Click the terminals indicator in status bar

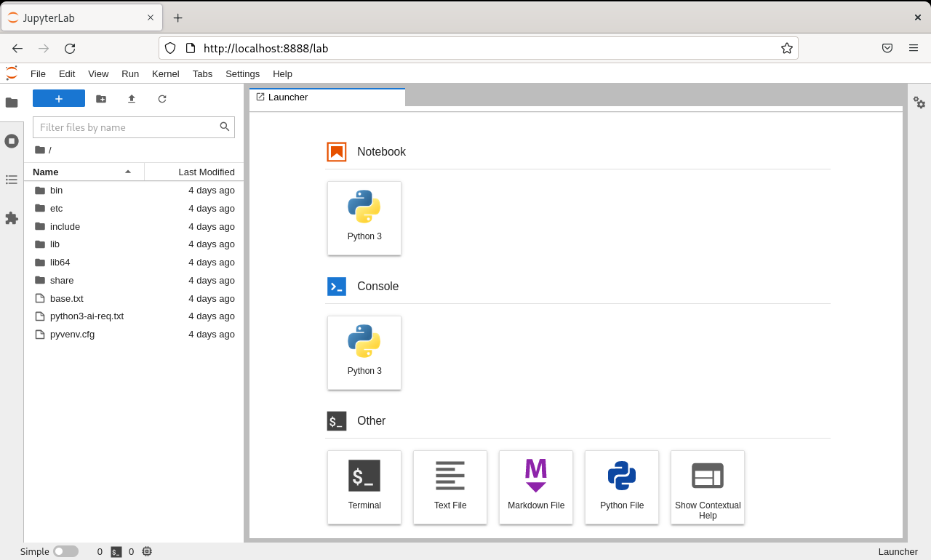pyautogui.click(x=116, y=551)
